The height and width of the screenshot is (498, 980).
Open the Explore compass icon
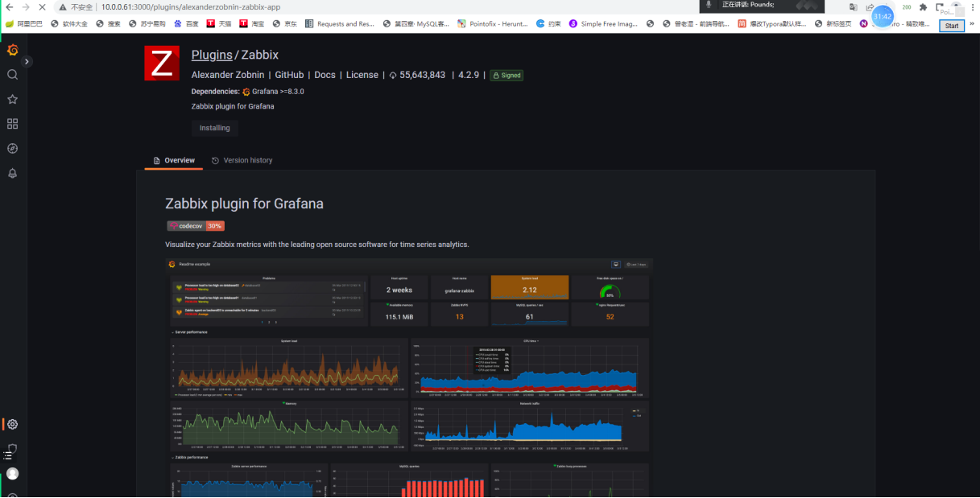click(12, 148)
